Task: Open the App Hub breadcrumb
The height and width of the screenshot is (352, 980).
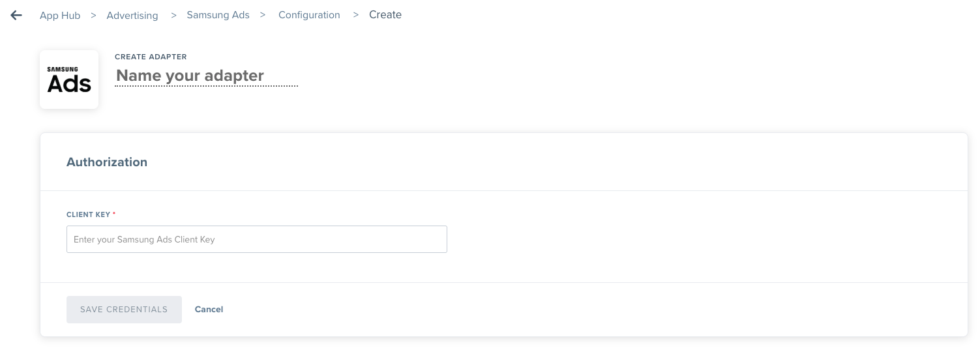Action: click(60, 15)
